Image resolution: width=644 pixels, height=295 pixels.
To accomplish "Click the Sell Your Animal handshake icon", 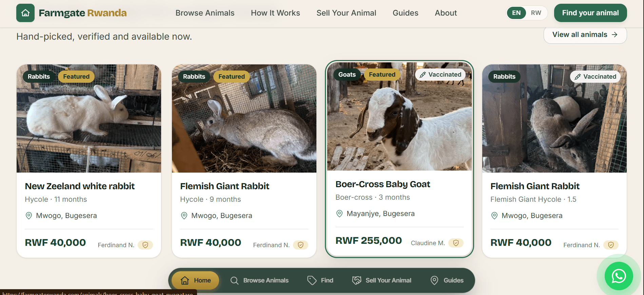I will (357, 280).
